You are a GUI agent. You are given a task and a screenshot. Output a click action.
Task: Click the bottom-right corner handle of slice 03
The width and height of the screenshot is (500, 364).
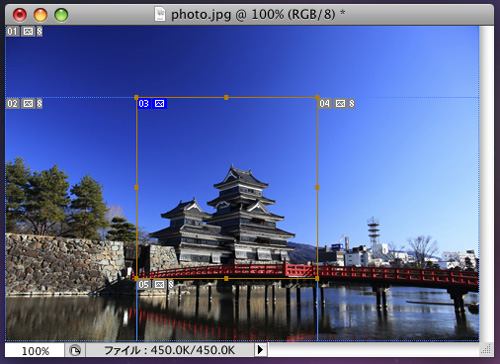tap(317, 278)
